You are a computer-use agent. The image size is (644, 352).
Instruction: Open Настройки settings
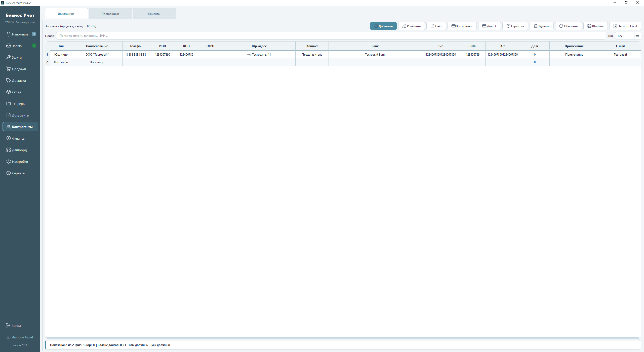coord(20,162)
